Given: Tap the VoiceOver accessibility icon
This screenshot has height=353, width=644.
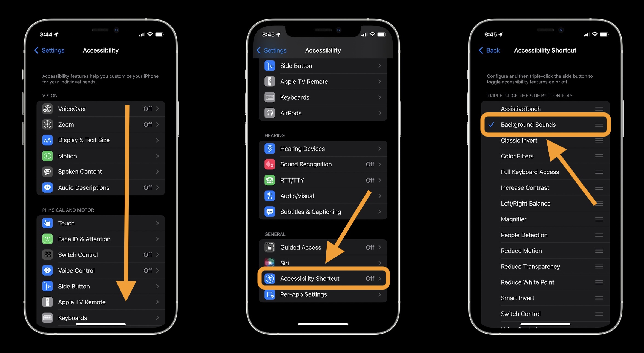Looking at the screenshot, I should coord(47,108).
